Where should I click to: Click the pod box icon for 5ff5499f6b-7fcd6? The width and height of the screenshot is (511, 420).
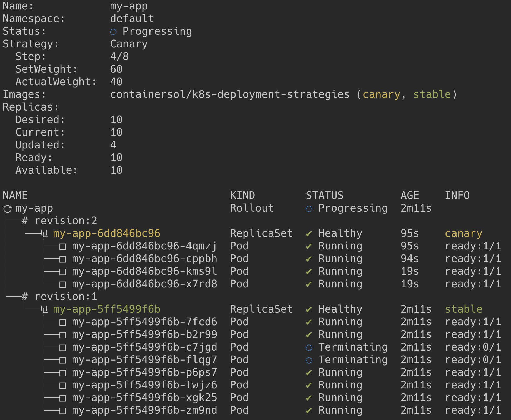coord(63,322)
